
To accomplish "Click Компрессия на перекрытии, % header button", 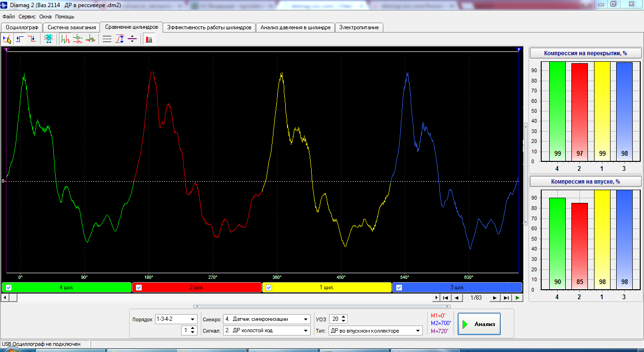I will coord(586,53).
